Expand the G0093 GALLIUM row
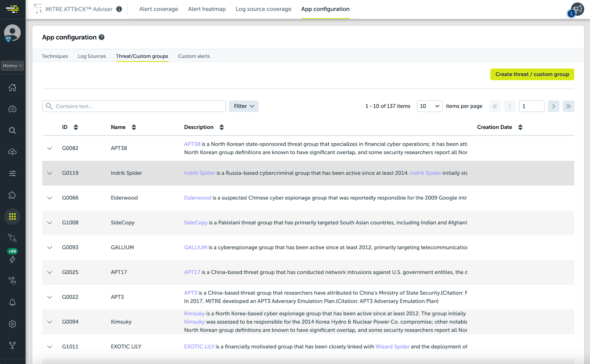 (50, 248)
